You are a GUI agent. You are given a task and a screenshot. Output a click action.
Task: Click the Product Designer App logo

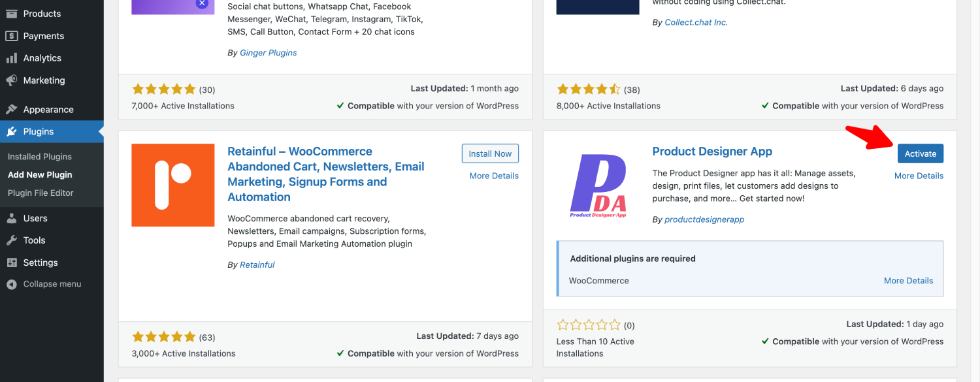(x=598, y=185)
